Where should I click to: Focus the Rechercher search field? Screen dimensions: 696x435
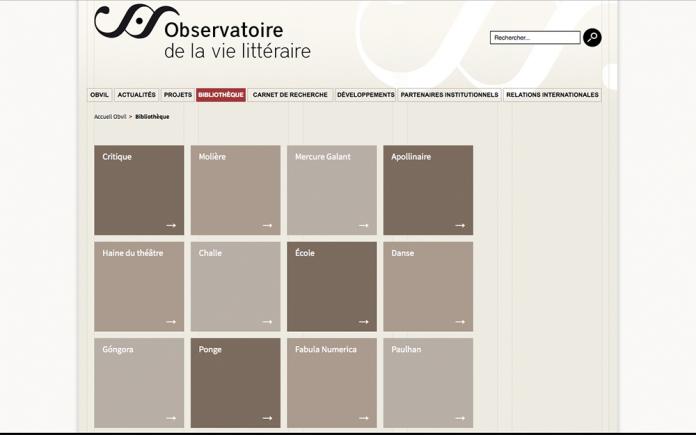[x=535, y=38]
